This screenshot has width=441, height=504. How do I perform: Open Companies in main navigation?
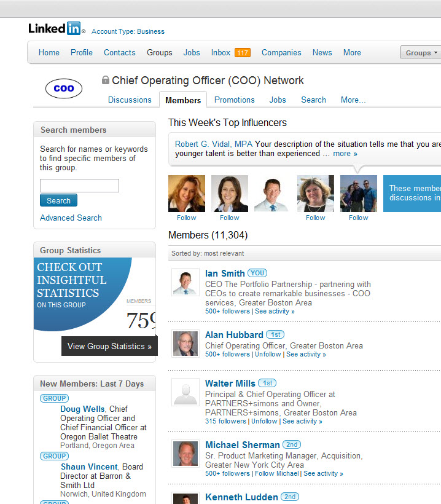pyautogui.click(x=281, y=52)
